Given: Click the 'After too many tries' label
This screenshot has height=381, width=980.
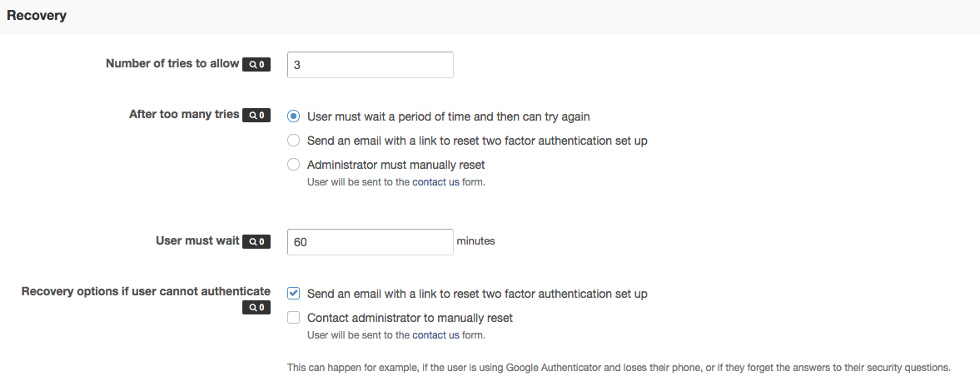Looking at the screenshot, I should [x=184, y=115].
